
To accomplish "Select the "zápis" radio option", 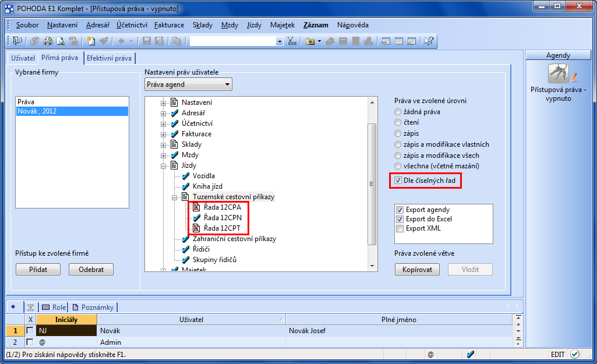I will click(x=398, y=133).
